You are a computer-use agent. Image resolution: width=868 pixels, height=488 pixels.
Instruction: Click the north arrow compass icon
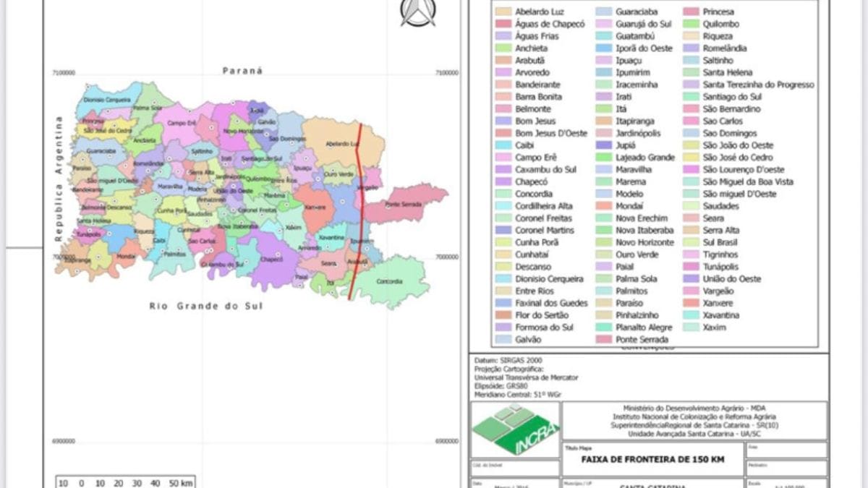[418, 13]
